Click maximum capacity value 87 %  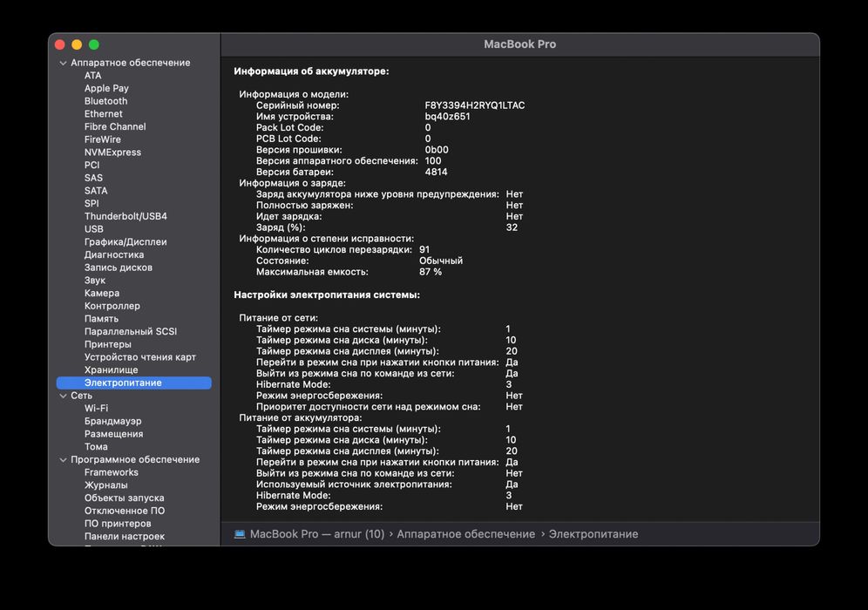click(x=431, y=272)
